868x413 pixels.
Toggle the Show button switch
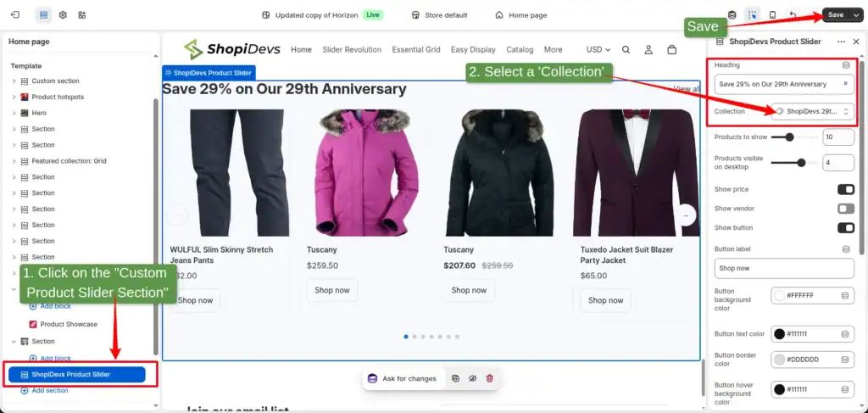click(x=846, y=227)
